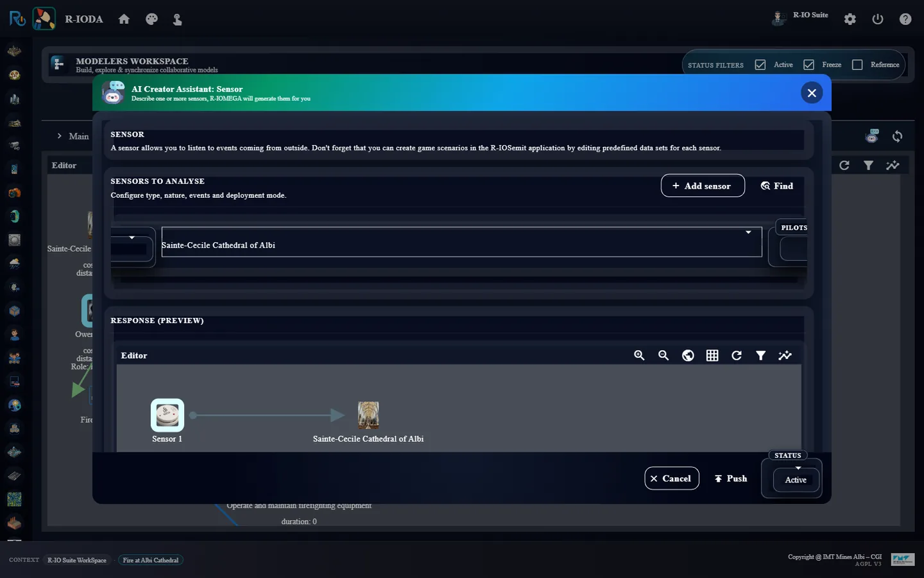
Task: Open the palette theme icon
Action: point(151,19)
